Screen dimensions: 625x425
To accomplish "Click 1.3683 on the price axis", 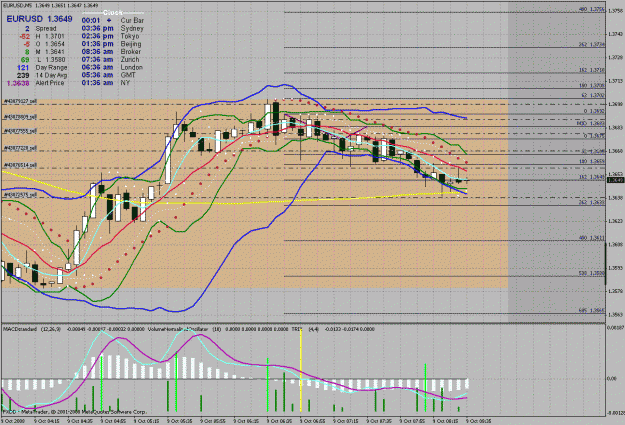I will pos(616,128).
